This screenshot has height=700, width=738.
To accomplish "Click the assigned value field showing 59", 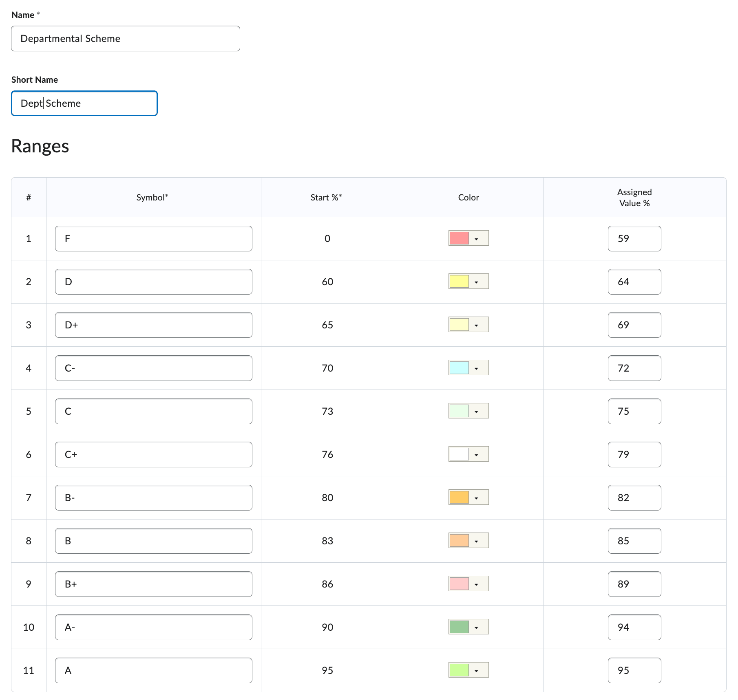I will point(634,239).
